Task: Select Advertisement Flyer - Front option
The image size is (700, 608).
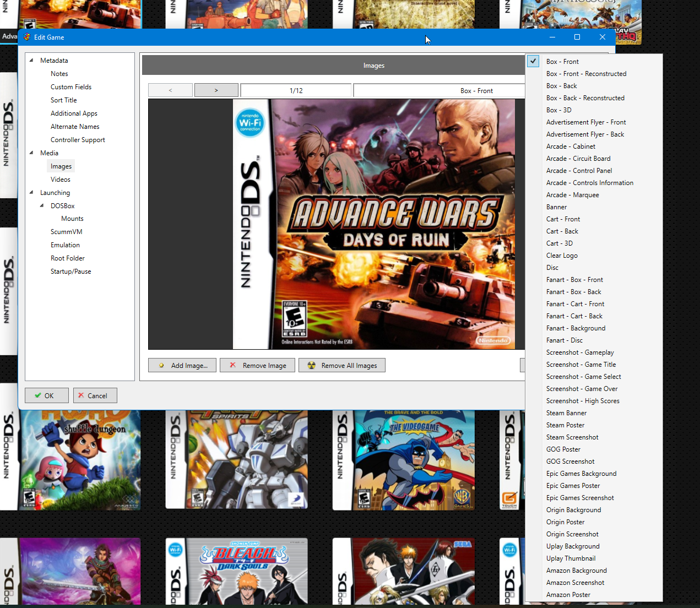Action: (x=594, y=122)
